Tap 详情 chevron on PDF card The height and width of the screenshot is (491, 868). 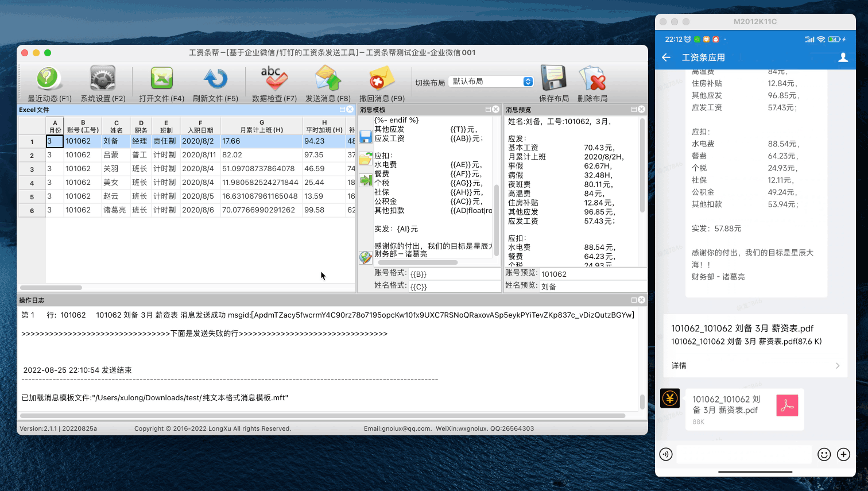[x=838, y=366]
